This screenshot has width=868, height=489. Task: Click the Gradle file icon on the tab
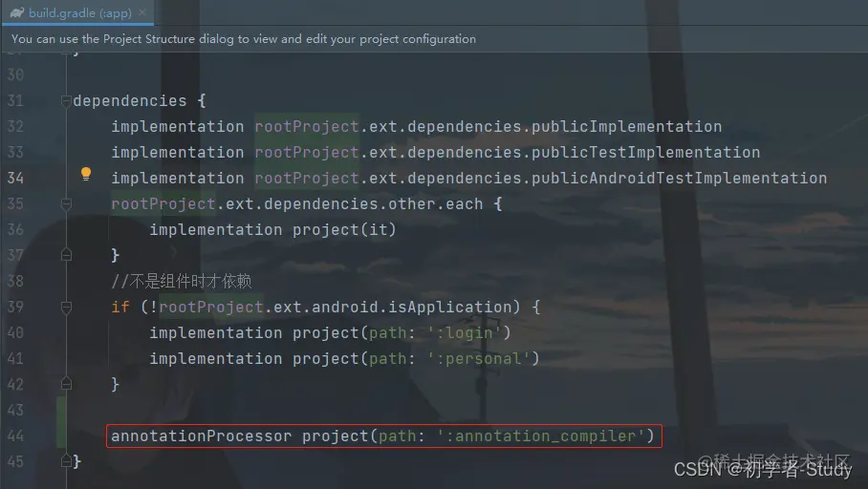(16, 12)
